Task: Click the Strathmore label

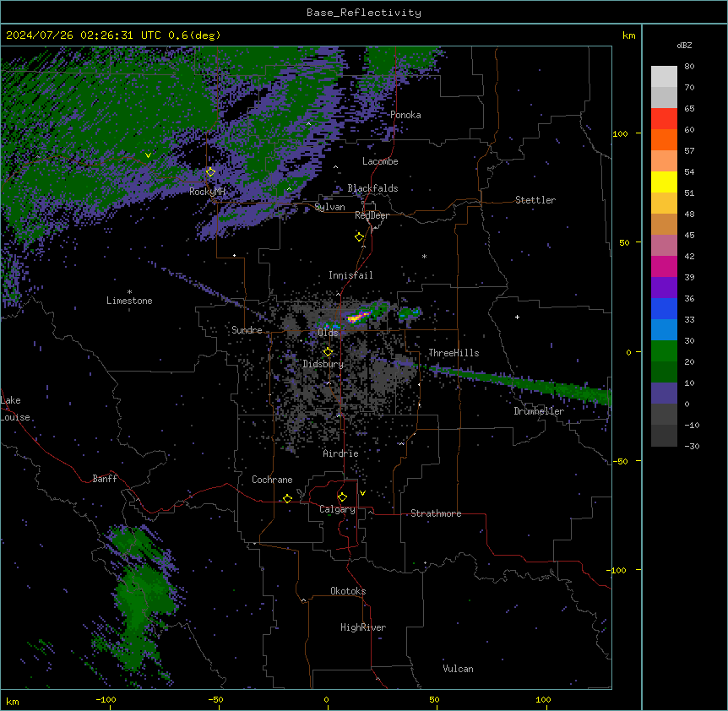Action: tap(436, 513)
